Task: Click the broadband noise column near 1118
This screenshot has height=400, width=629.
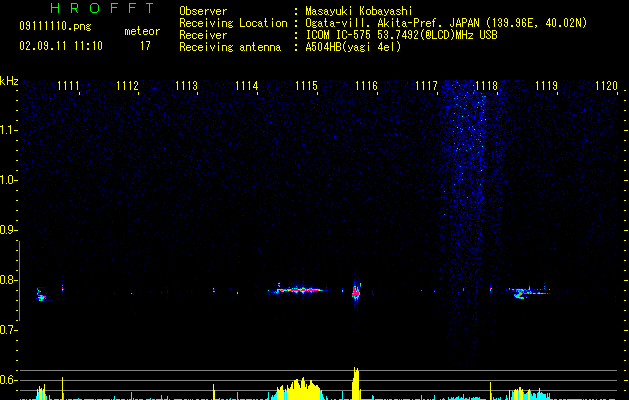Action: pyautogui.click(x=469, y=225)
